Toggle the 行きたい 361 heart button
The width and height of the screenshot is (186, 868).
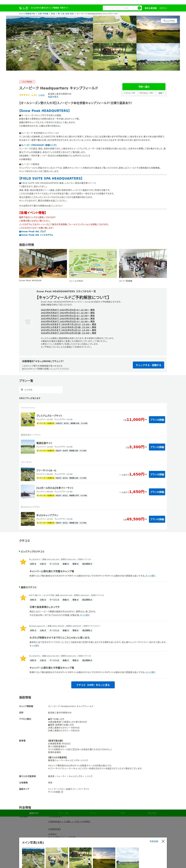pyautogui.click(x=146, y=93)
